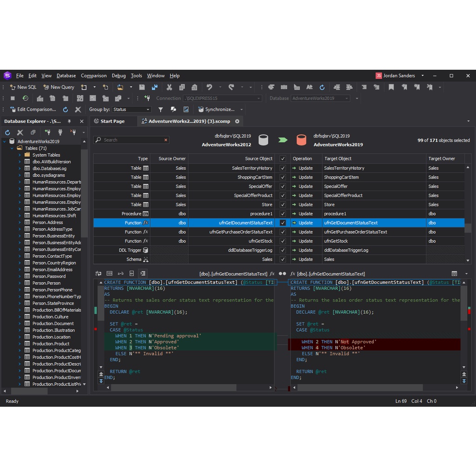Click the Save icon in the toolbar
This screenshot has height=476, width=476.
coord(142,87)
